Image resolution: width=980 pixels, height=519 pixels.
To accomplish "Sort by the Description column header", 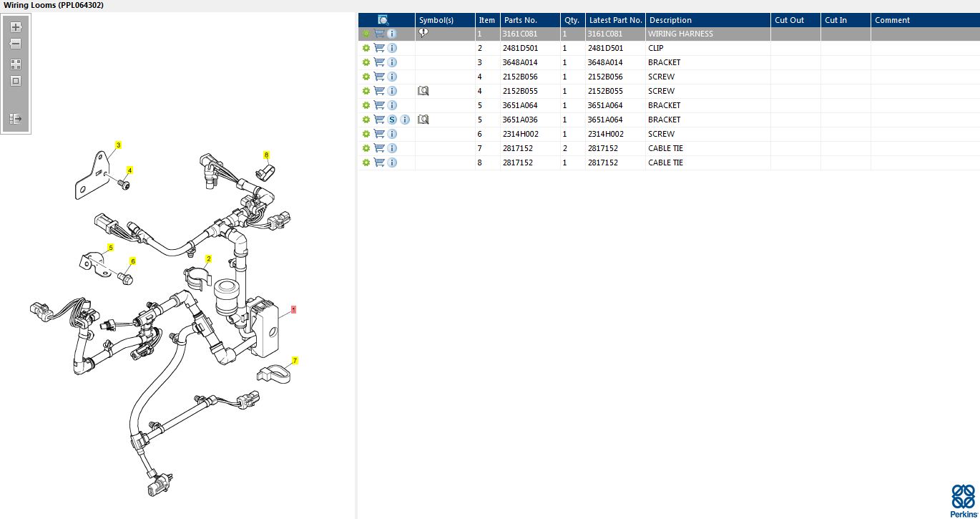I will [670, 20].
